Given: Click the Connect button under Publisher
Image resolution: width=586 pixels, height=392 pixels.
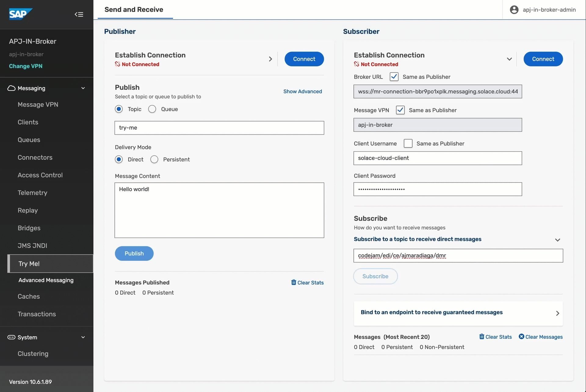Looking at the screenshot, I should 304,59.
